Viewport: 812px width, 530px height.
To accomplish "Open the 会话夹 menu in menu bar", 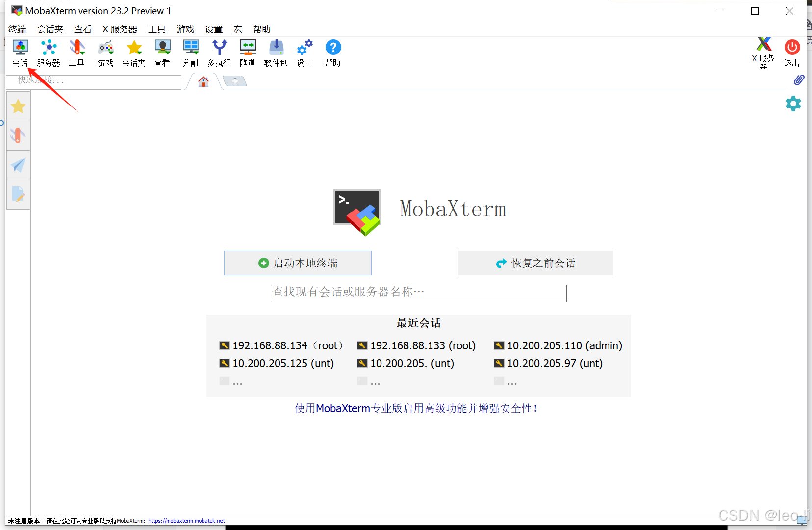I will click(50, 29).
